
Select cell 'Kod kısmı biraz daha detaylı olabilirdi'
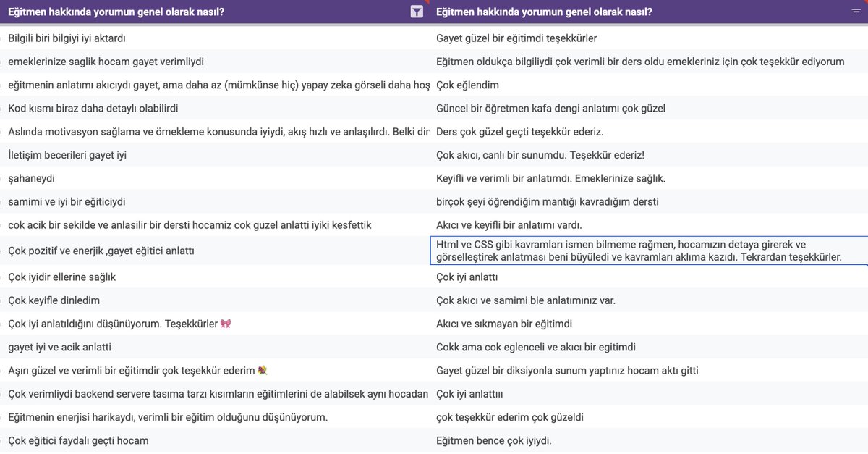[215, 108]
